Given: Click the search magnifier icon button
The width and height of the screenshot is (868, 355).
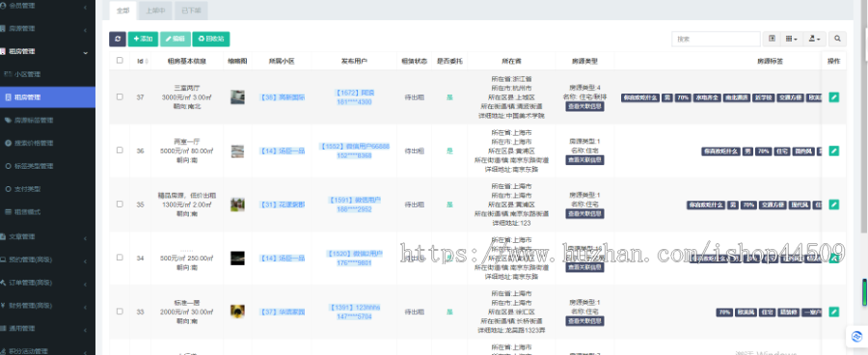Looking at the screenshot, I should coord(837,39).
